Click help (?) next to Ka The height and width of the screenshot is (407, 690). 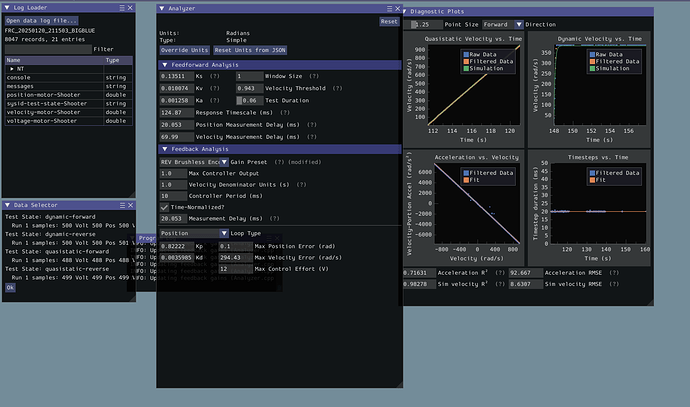coord(214,101)
